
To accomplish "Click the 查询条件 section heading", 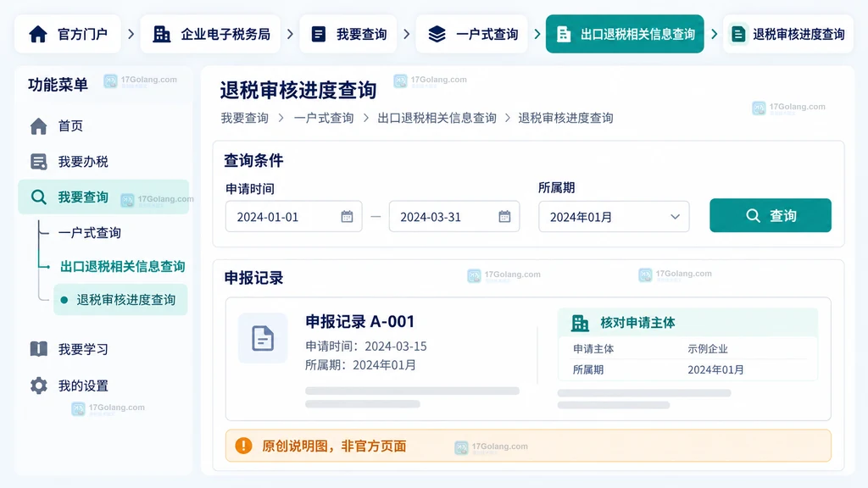I will [x=253, y=160].
